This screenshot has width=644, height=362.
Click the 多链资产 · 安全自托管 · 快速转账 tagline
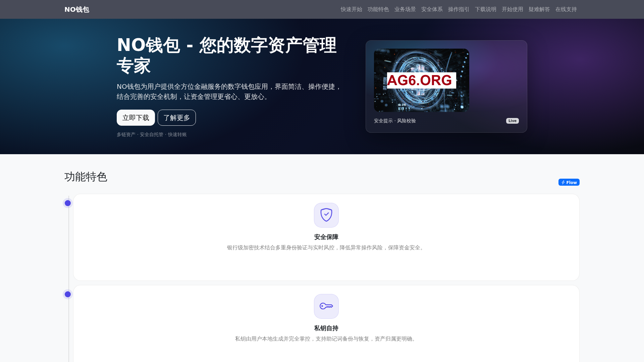click(x=152, y=134)
